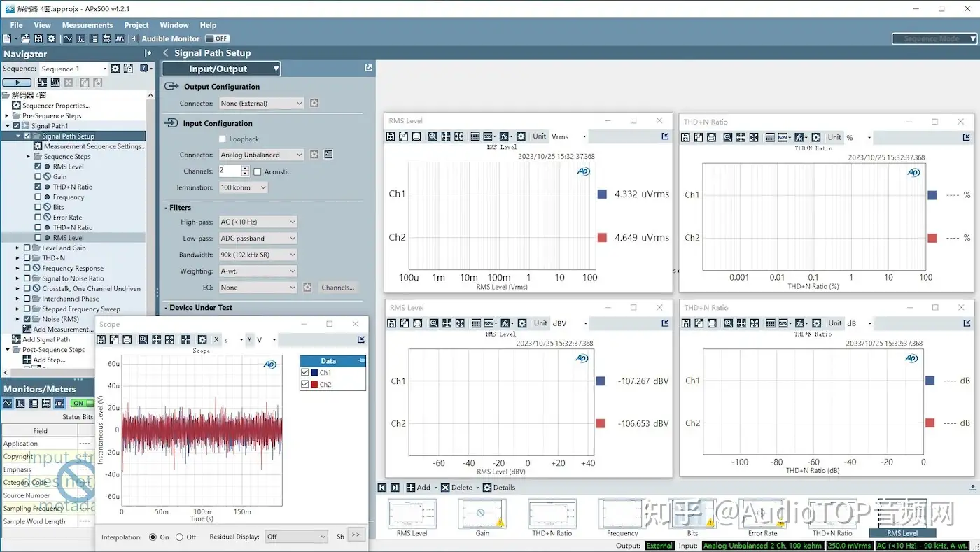Open the Project menu

(x=136, y=25)
